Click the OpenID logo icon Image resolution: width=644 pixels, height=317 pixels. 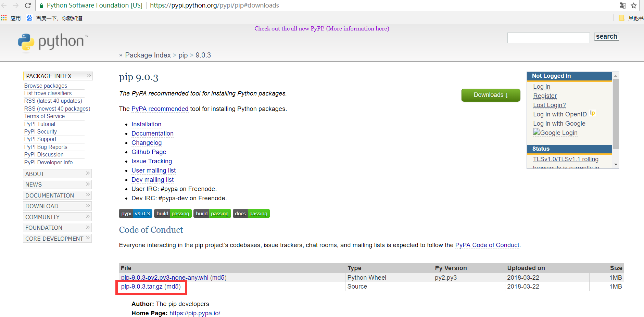(x=592, y=113)
